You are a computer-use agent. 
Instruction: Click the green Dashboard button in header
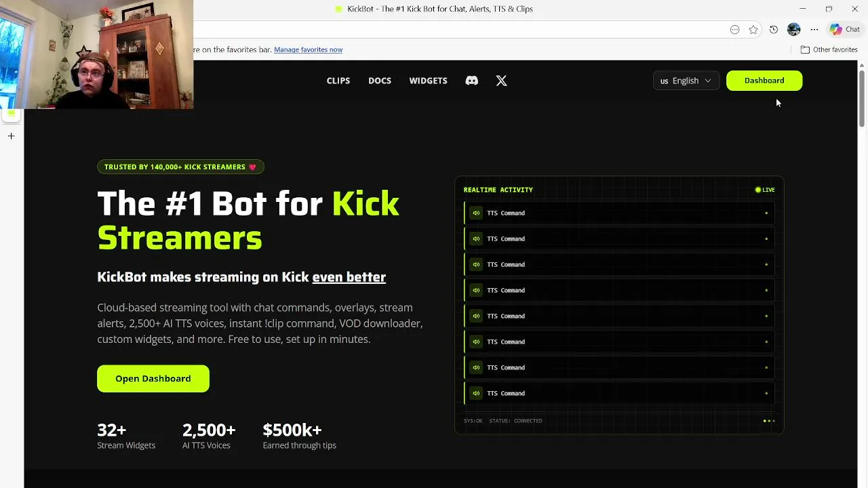[x=764, y=81]
